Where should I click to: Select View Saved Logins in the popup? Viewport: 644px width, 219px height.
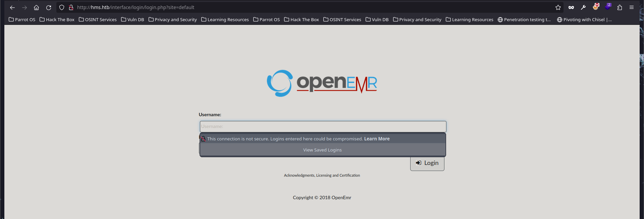323,150
